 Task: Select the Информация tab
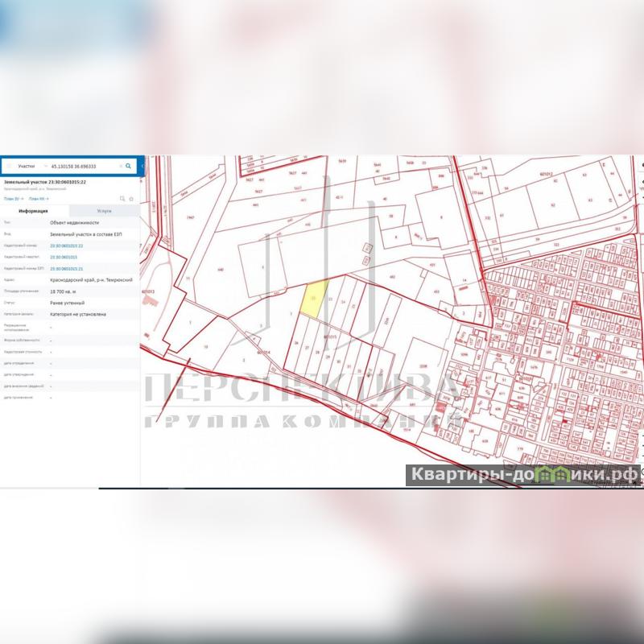click(35, 209)
